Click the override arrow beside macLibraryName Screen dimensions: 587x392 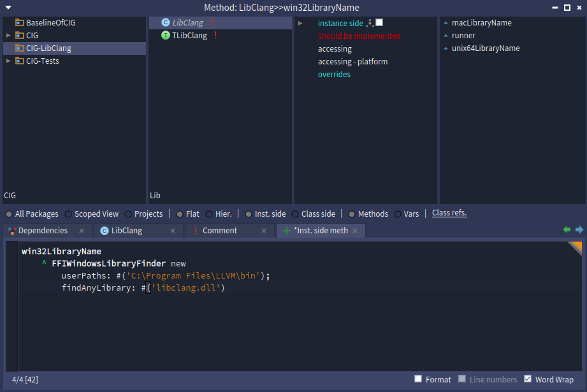pyautogui.click(x=446, y=23)
